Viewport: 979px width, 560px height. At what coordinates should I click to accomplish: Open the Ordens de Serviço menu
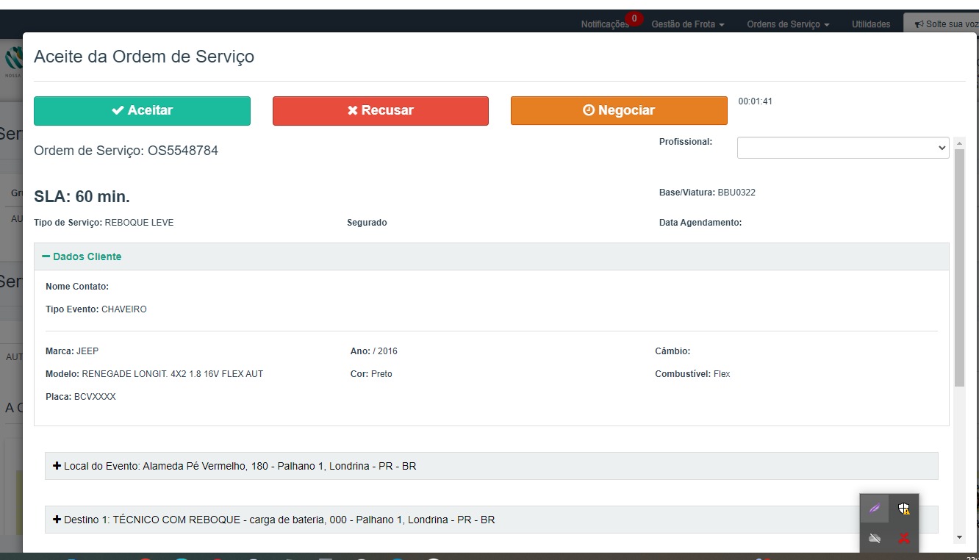(788, 24)
